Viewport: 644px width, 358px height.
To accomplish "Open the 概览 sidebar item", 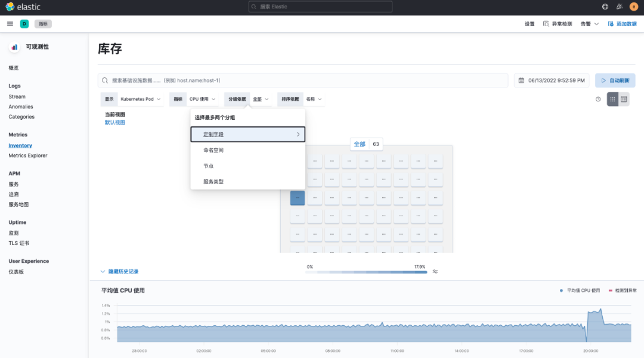I will (x=14, y=68).
